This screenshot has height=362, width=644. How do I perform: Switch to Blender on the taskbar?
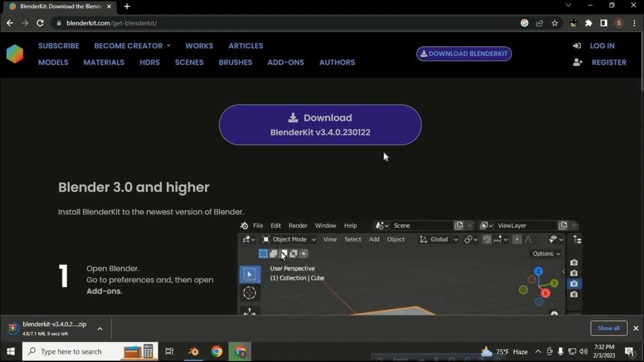click(x=194, y=351)
